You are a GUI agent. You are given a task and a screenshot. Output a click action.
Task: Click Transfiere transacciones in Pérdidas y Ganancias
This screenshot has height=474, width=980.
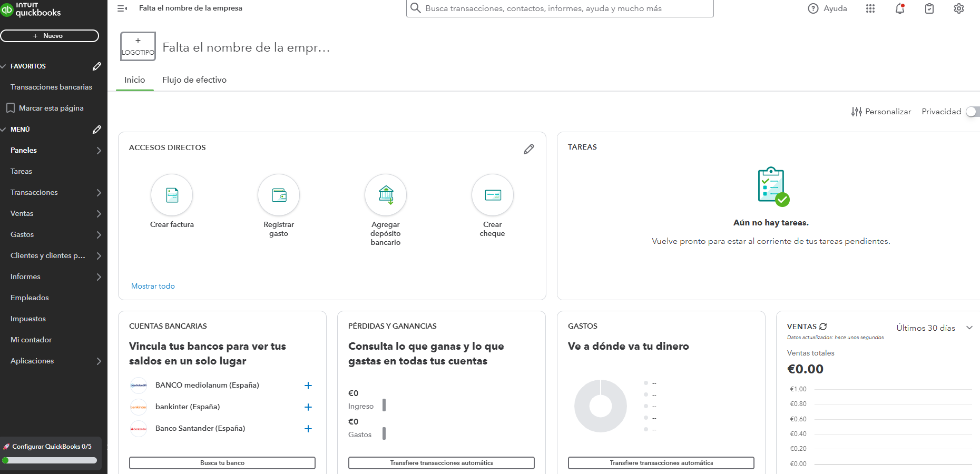click(442, 463)
